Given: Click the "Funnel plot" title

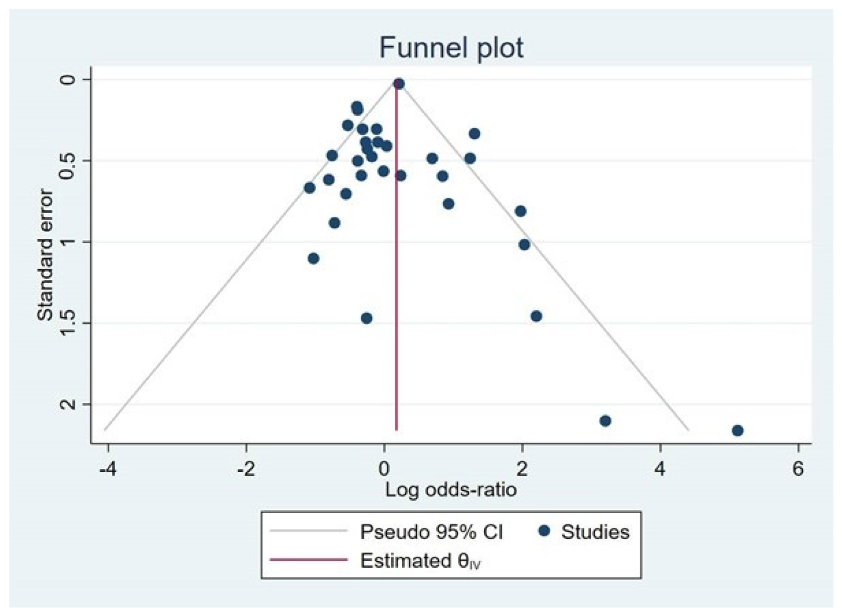Looking at the screenshot, I should pos(451,47).
